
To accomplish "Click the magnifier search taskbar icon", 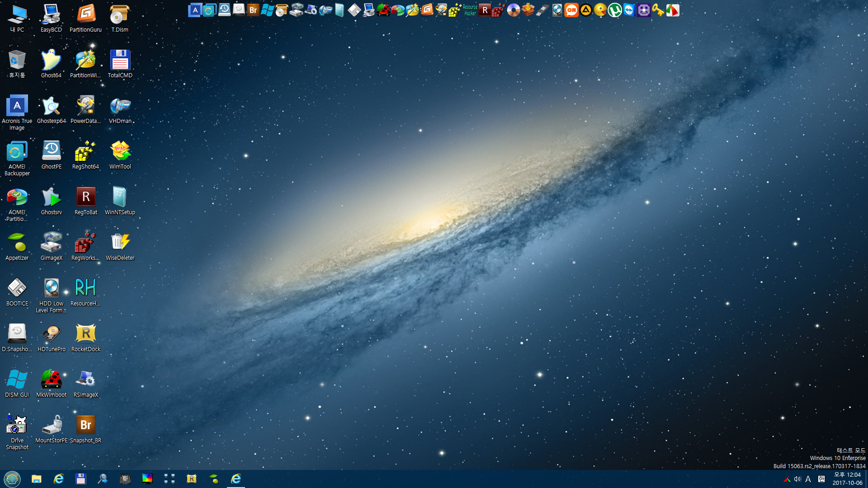I will coord(103,479).
